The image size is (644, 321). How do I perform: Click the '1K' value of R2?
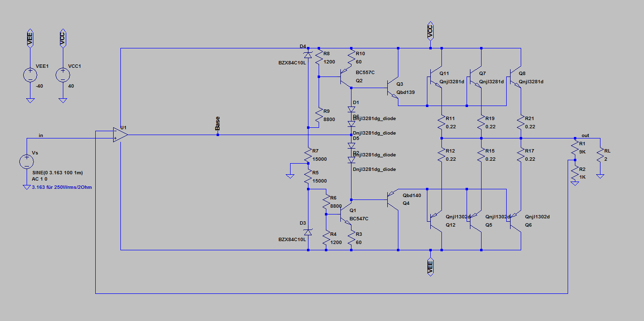pos(583,177)
